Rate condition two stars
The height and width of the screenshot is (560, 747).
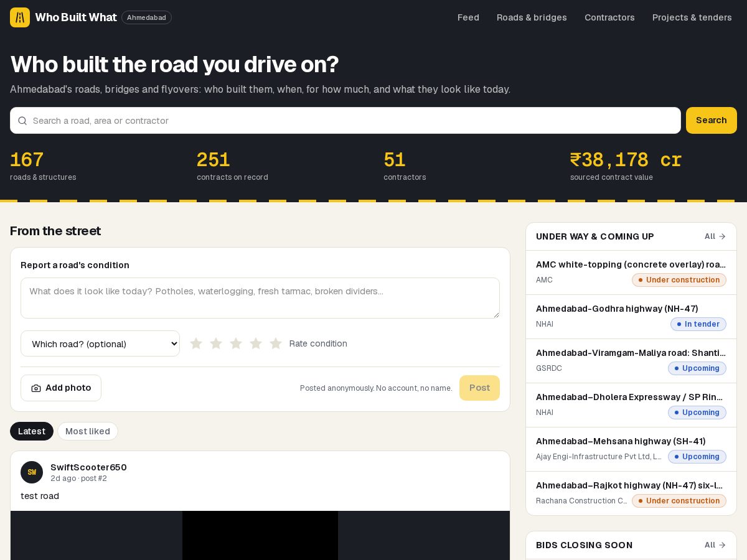tap(216, 343)
